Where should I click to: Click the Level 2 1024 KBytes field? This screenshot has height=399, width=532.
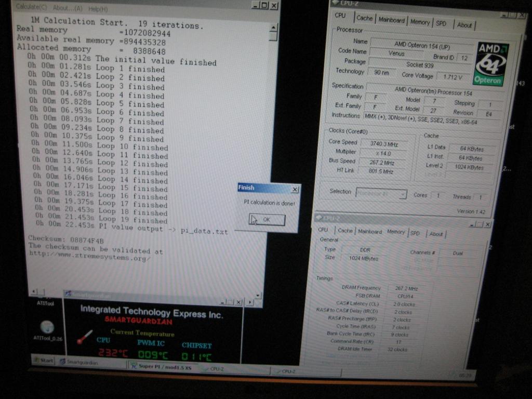click(469, 167)
